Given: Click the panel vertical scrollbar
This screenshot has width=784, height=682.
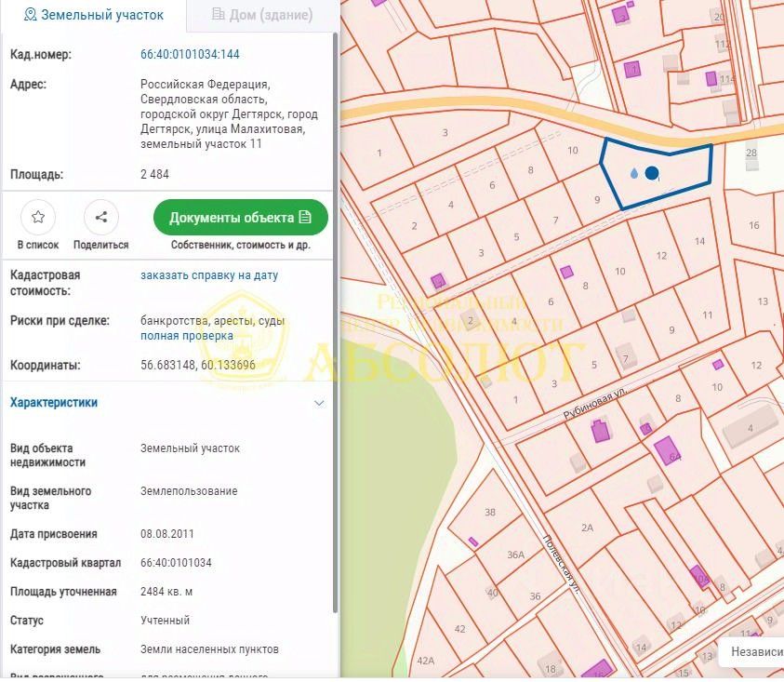Looking at the screenshot, I should click(x=335, y=323).
